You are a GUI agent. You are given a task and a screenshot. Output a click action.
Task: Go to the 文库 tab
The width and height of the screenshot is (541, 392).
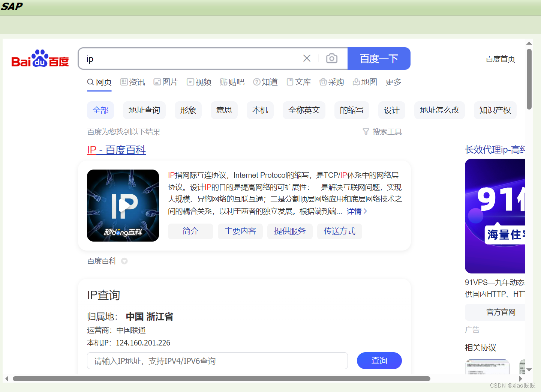tap(299, 82)
